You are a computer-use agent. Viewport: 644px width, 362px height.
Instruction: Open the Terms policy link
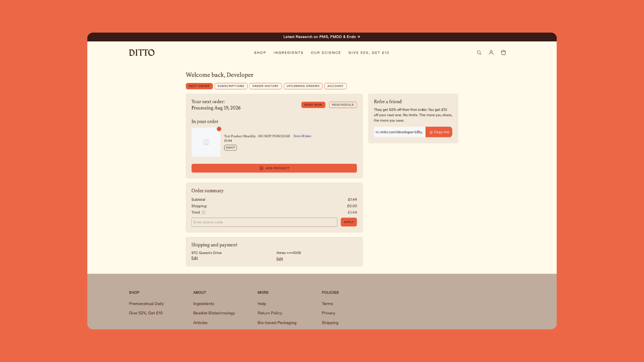click(x=328, y=304)
